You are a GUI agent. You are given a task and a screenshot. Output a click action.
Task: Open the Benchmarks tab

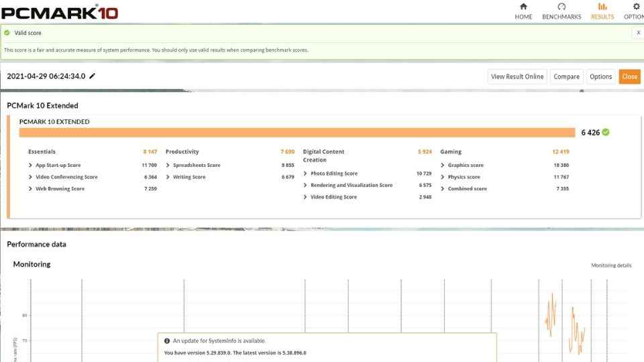pos(561,11)
